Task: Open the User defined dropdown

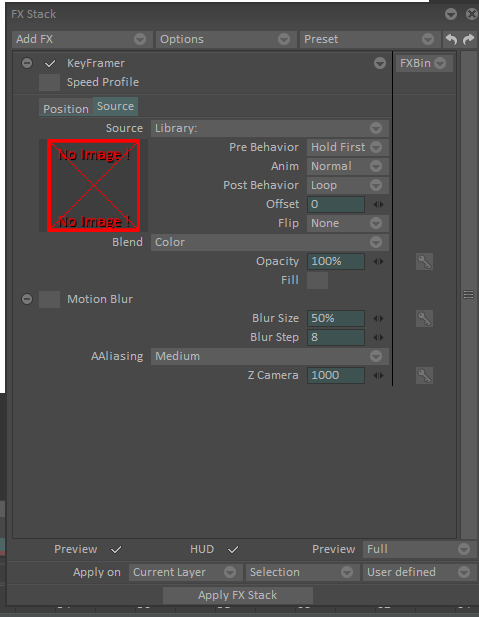Action: pos(420,572)
